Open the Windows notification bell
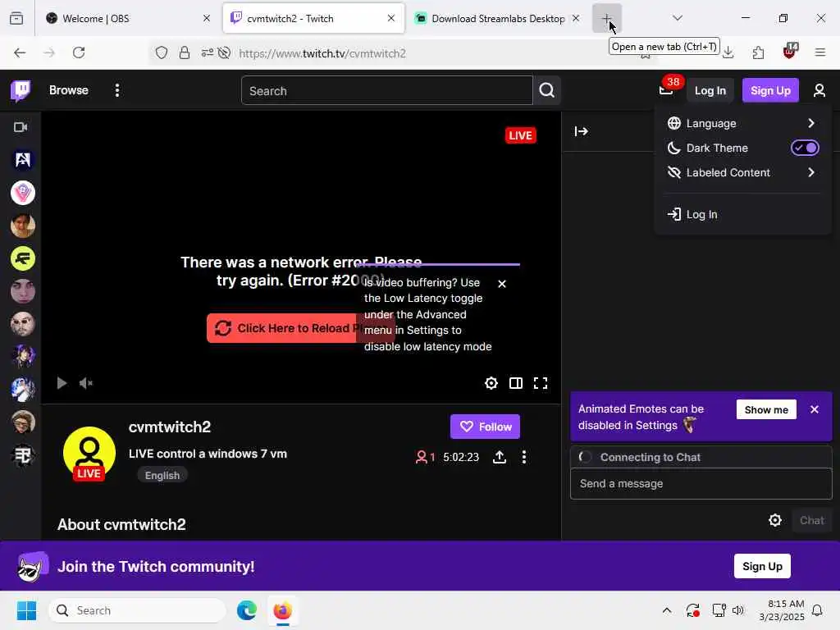The height and width of the screenshot is (630, 840). click(x=817, y=610)
